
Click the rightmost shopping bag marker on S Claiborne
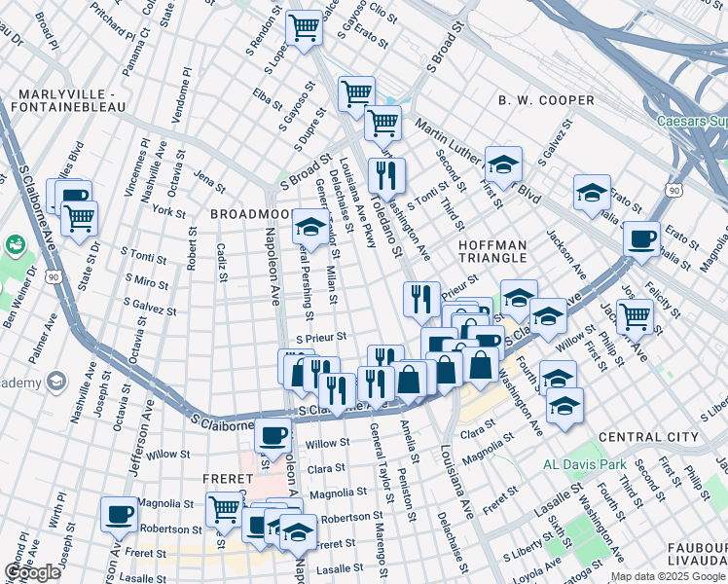[480, 365]
